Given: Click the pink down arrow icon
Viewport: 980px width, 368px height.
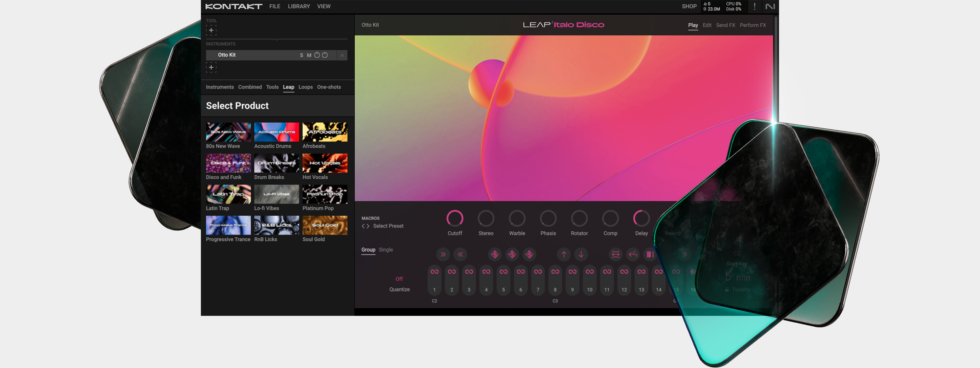Looking at the screenshot, I should (581, 255).
